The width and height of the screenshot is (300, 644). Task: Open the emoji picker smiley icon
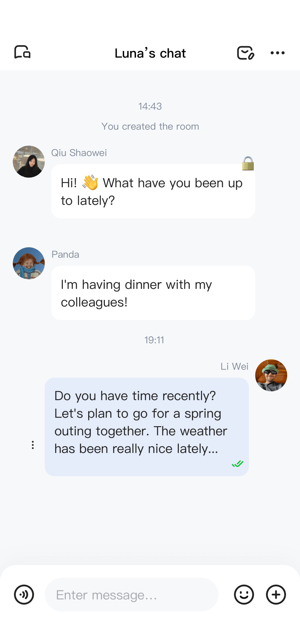coord(244,595)
